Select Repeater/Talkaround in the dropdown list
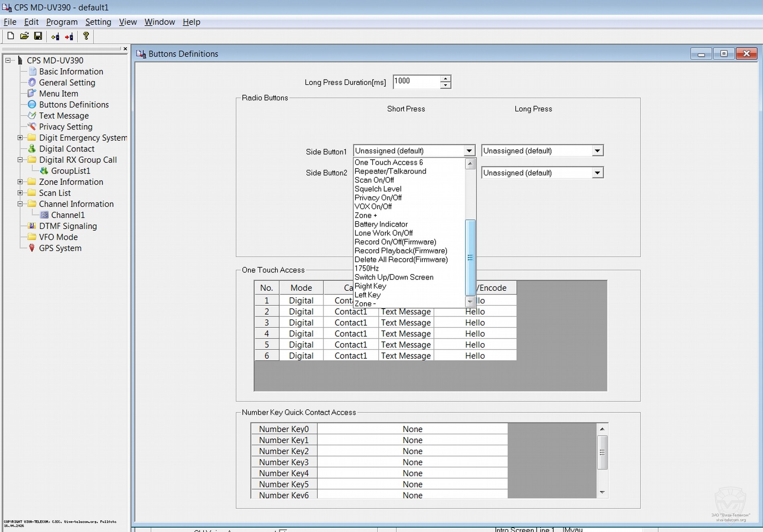The height and width of the screenshot is (532, 763). (x=390, y=171)
